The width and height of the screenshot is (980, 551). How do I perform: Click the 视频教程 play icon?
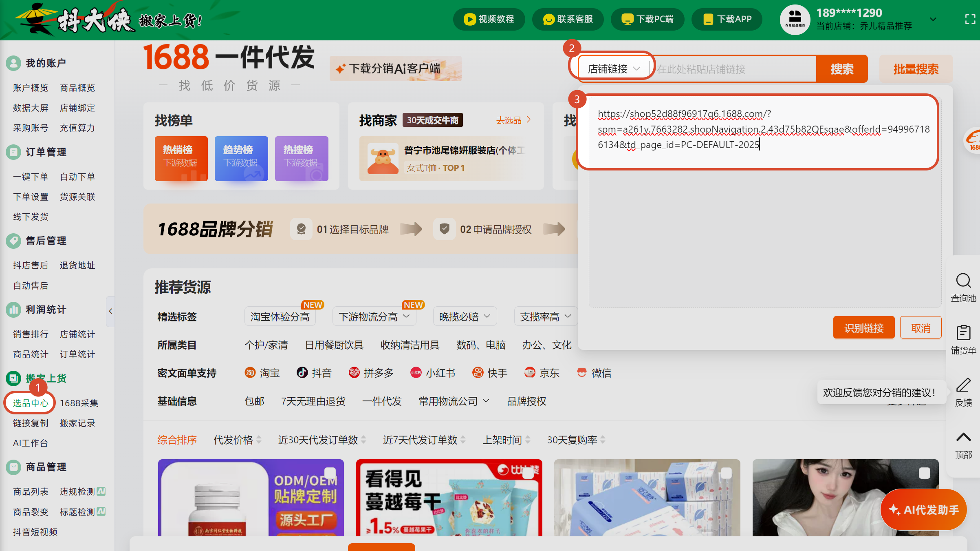(x=469, y=19)
